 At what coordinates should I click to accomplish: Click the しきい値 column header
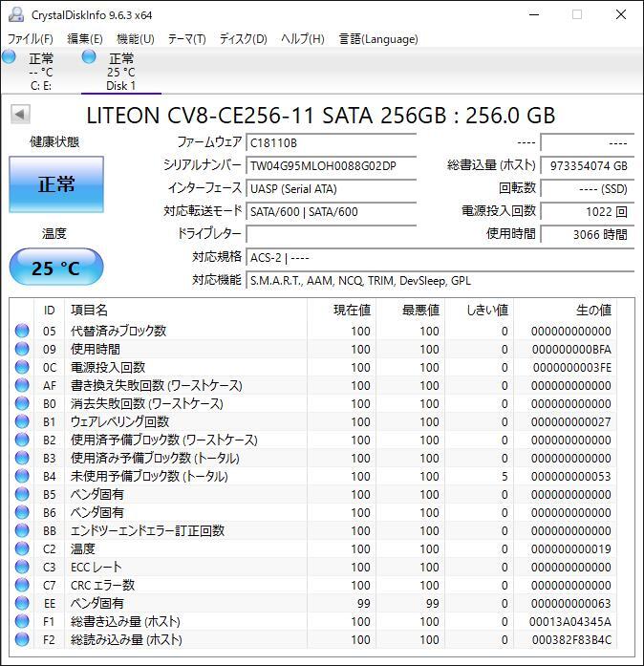tap(479, 310)
